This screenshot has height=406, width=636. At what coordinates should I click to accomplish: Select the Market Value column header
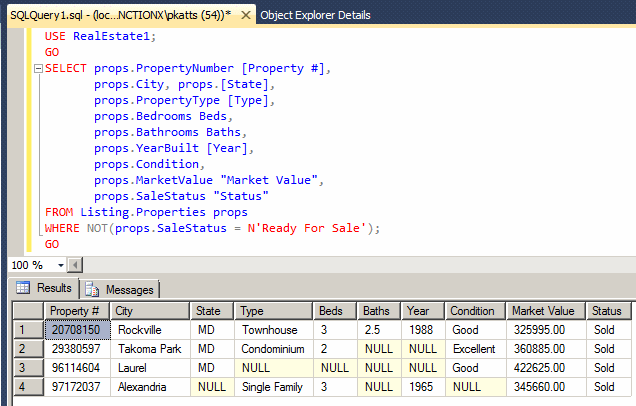click(x=546, y=311)
